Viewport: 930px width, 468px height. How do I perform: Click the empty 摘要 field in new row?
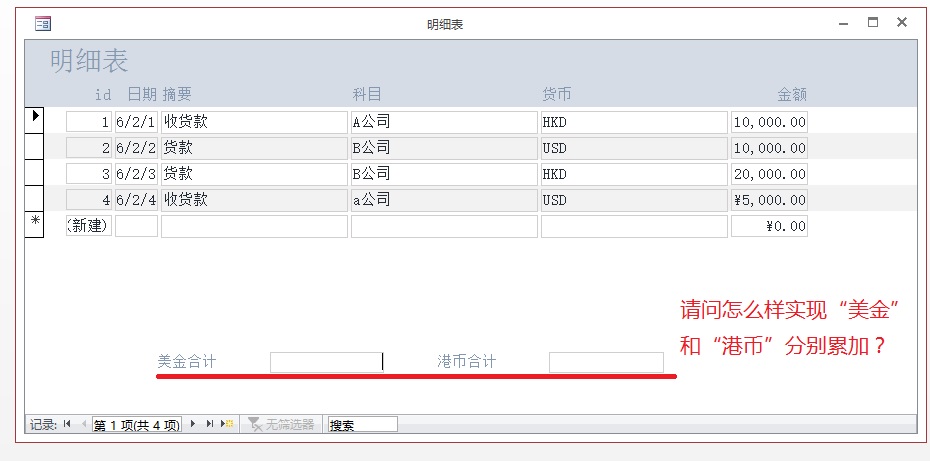coord(254,226)
